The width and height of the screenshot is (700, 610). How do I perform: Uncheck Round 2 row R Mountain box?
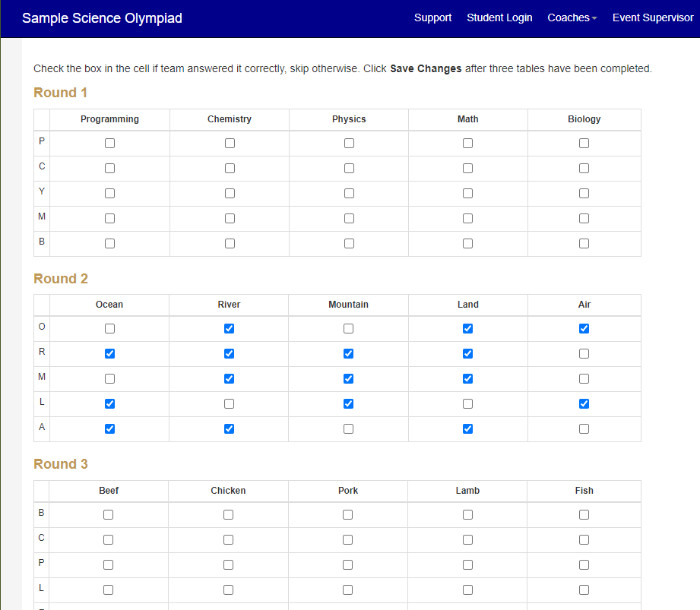(x=348, y=353)
